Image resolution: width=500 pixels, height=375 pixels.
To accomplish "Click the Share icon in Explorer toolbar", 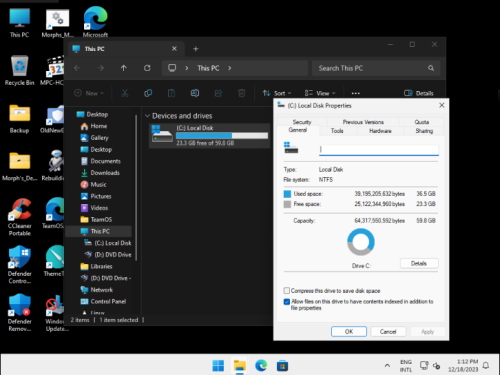I will 218,93.
